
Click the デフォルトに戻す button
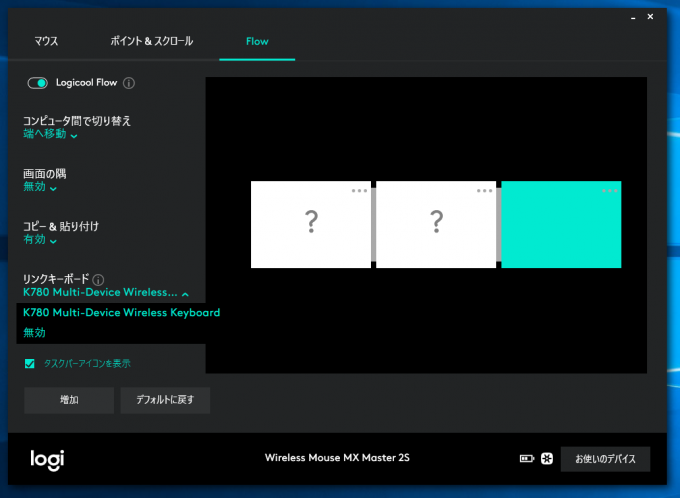pyautogui.click(x=165, y=400)
